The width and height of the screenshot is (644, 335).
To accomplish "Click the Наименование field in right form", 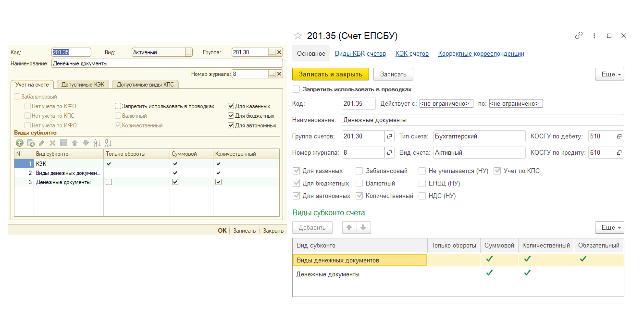I will click(483, 120).
